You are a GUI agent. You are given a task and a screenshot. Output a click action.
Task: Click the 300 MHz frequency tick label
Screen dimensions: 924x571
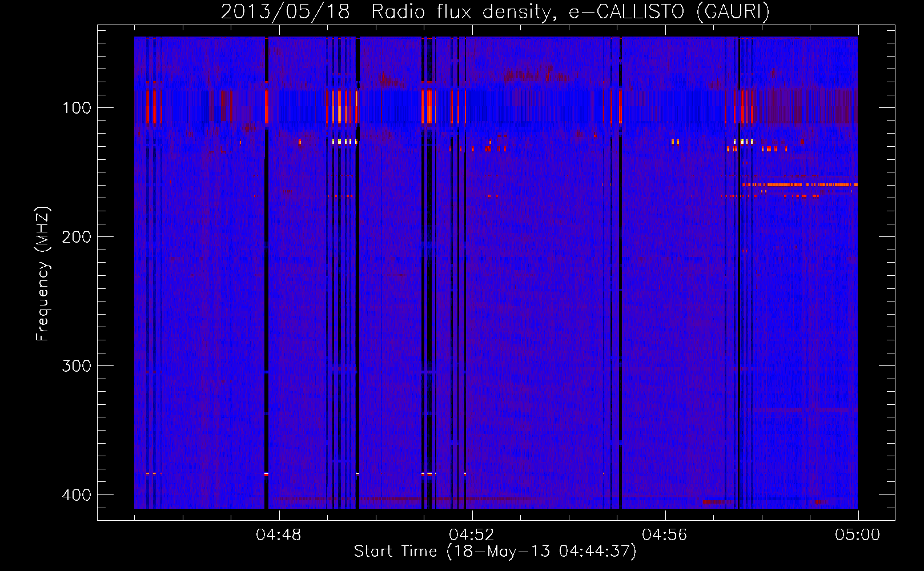77,366
